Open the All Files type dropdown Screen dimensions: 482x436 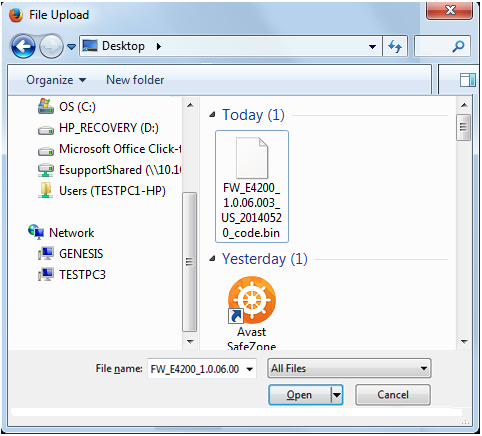(349, 368)
